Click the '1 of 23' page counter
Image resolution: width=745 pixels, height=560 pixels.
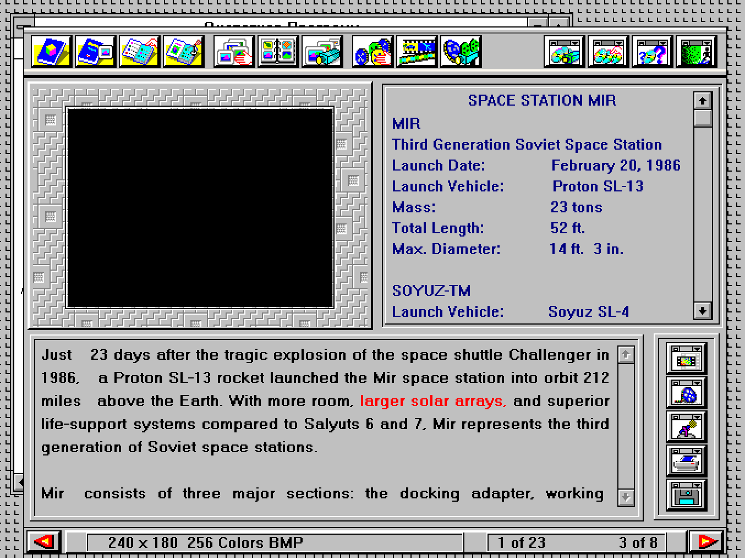(x=521, y=543)
